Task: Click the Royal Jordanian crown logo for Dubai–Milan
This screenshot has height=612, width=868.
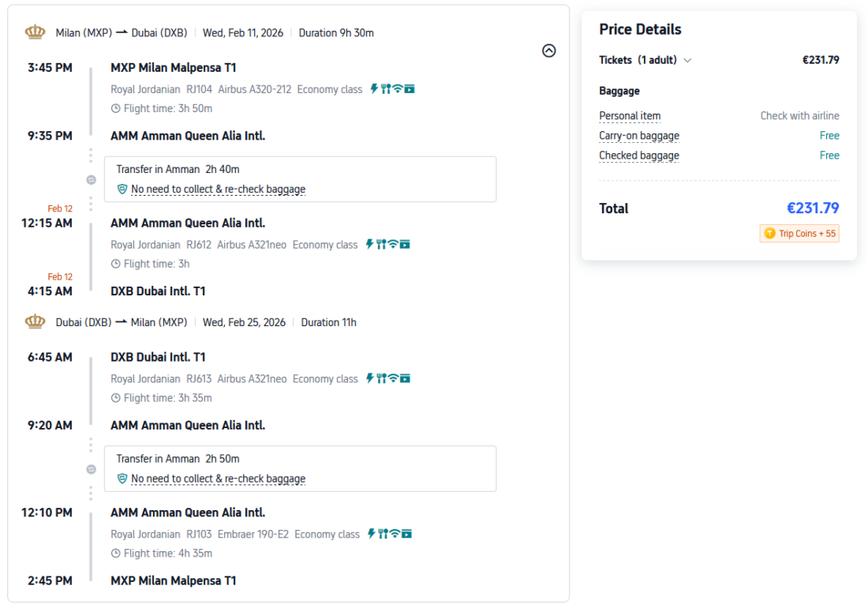Action: 35,322
